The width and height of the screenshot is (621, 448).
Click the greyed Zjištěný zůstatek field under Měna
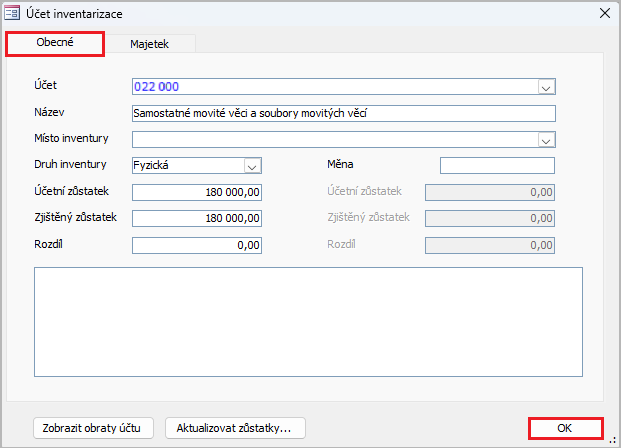[x=490, y=218]
